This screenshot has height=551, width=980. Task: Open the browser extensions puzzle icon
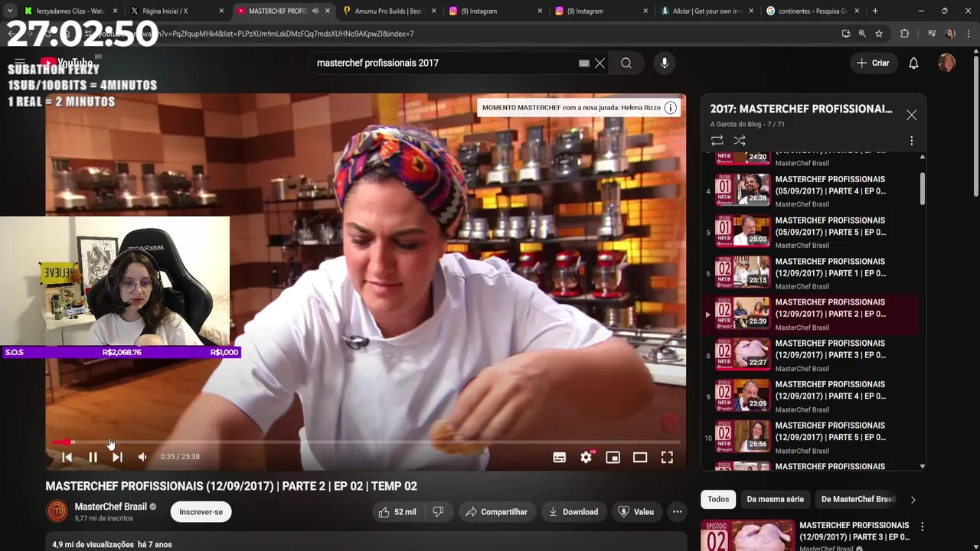905,34
